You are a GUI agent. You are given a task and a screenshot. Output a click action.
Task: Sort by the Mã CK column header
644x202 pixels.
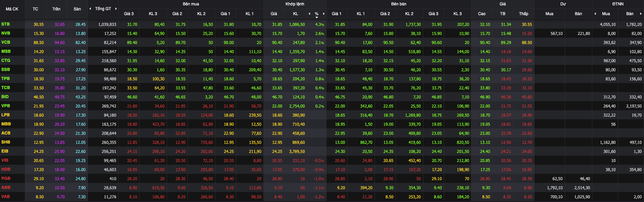pyautogui.click(x=12, y=9)
